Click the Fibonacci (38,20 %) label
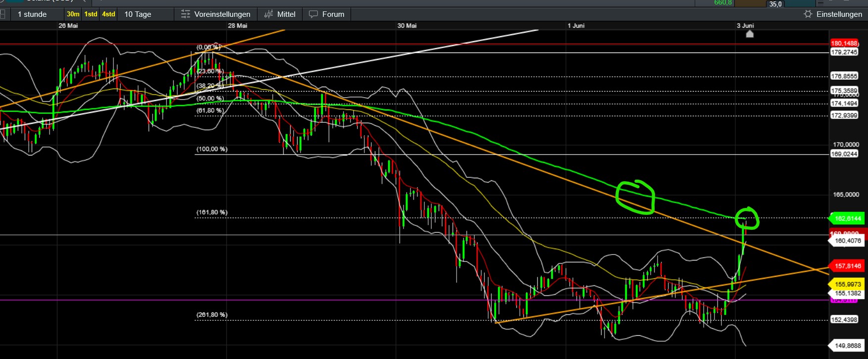Image resolution: width=868 pixels, height=359 pixels. (x=210, y=86)
